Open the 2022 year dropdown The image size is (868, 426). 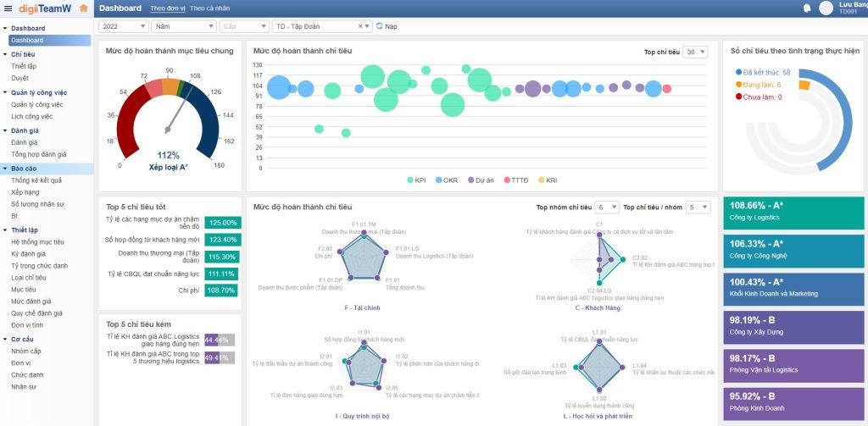(124, 26)
